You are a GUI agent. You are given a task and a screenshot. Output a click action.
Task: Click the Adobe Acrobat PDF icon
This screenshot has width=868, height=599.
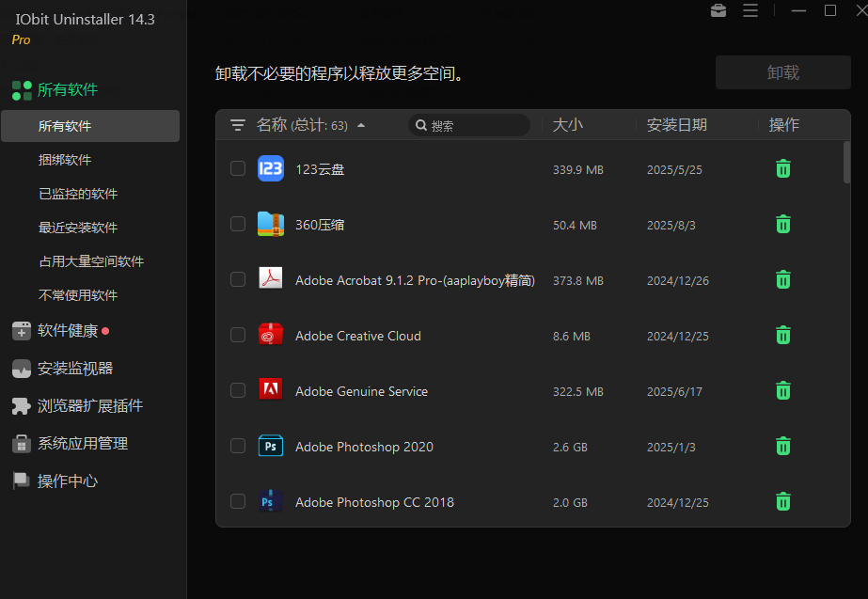pos(271,278)
